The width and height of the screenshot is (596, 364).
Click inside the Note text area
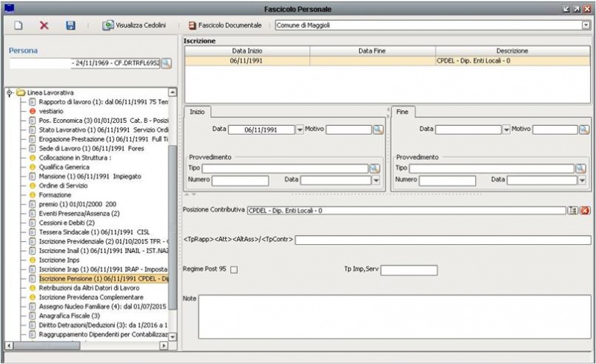(x=393, y=318)
